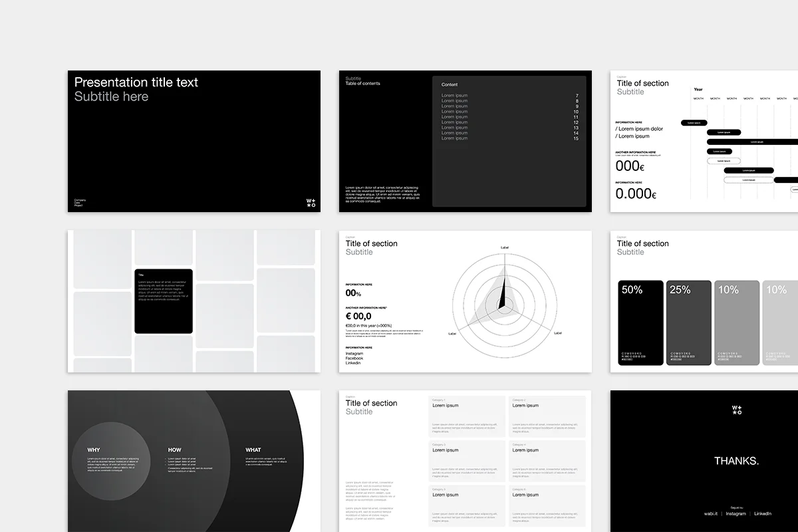Open the Presentation title text slide
The width and height of the screenshot is (798, 532).
coord(194,141)
